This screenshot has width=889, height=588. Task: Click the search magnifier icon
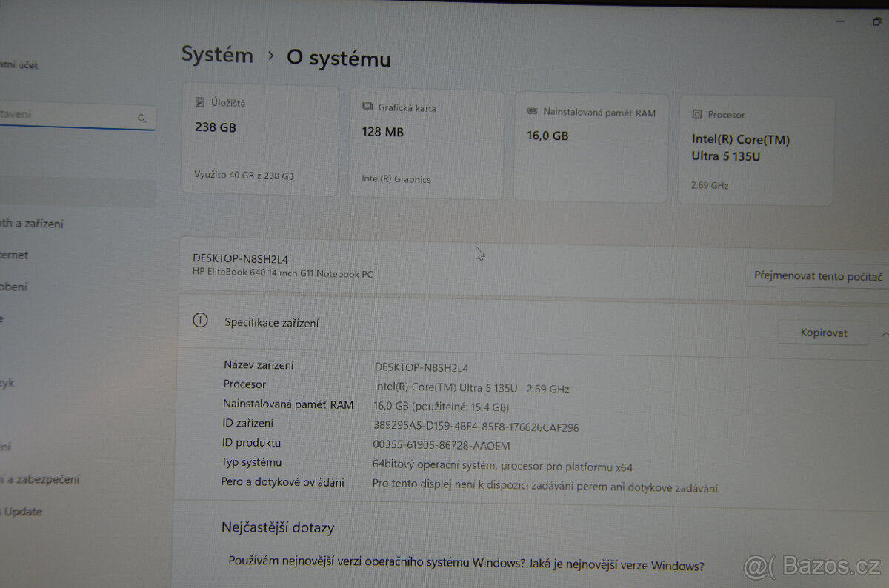(141, 118)
